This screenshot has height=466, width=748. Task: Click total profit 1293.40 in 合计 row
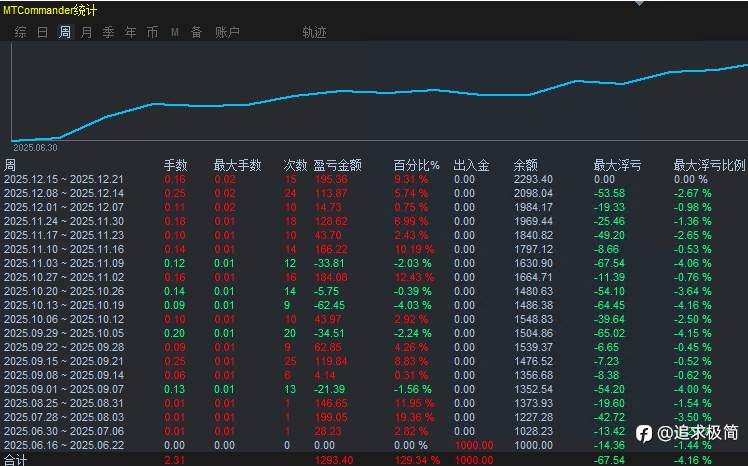pyautogui.click(x=334, y=460)
